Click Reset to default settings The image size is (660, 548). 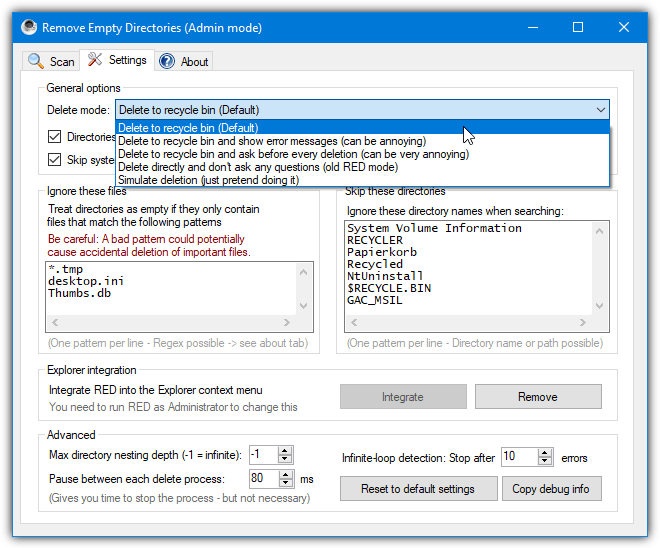coord(418,489)
